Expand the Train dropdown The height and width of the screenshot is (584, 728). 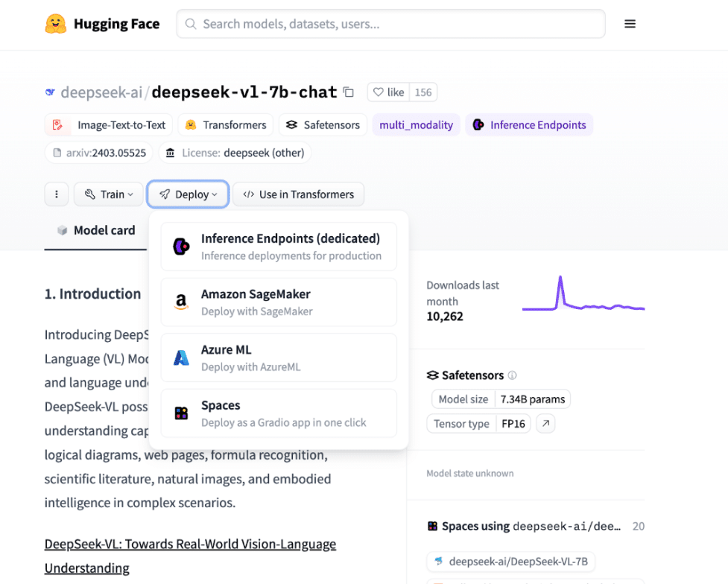(109, 194)
